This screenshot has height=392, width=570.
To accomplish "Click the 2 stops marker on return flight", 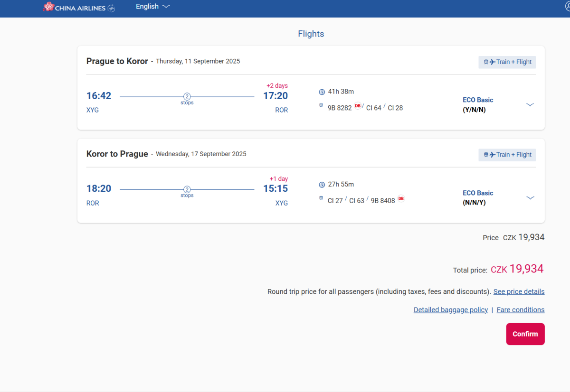I will tap(187, 190).
